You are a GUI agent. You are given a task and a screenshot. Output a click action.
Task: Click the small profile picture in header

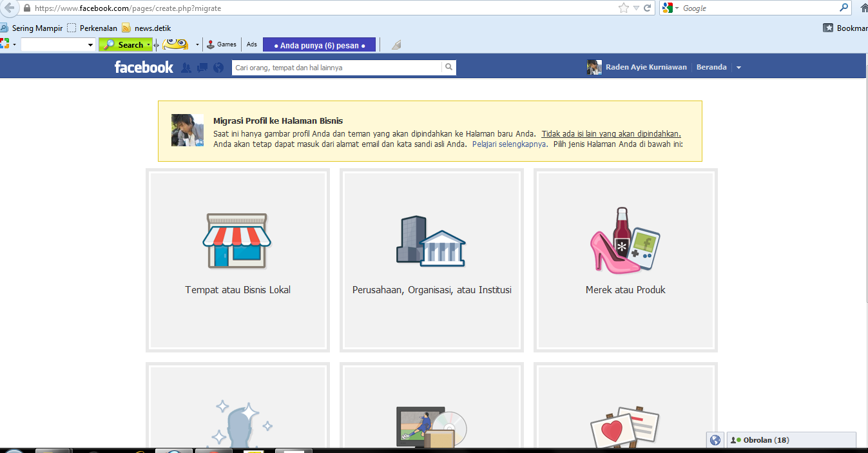[x=594, y=67]
